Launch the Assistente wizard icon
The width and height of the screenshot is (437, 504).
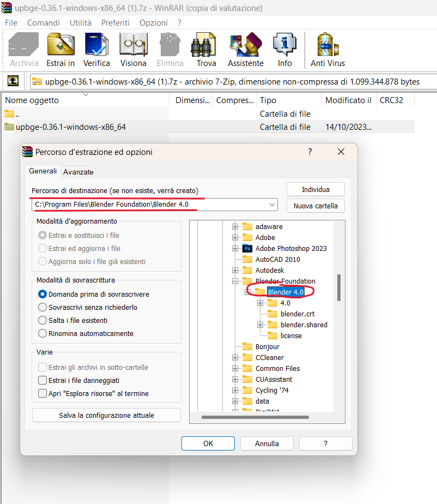[x=246, y=45]
